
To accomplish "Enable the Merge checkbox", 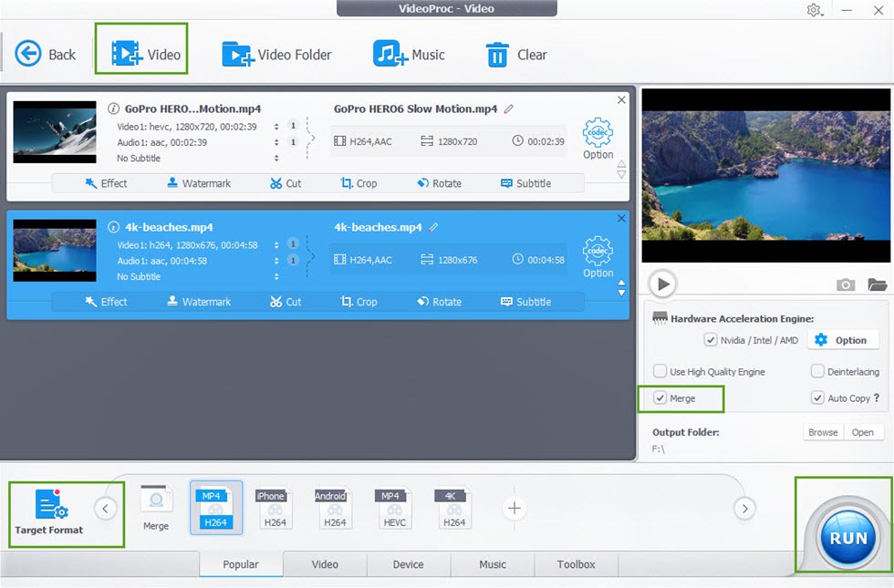I will pos(660,398).
